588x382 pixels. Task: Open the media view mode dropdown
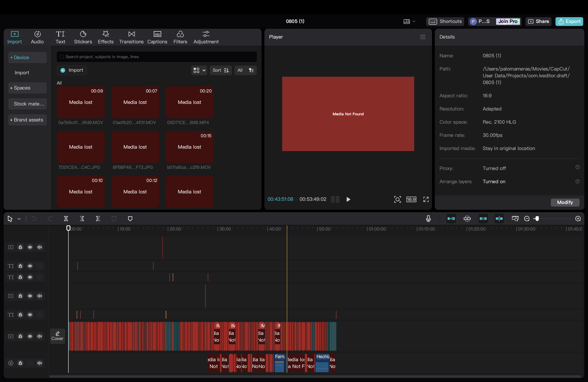[199, 70]
